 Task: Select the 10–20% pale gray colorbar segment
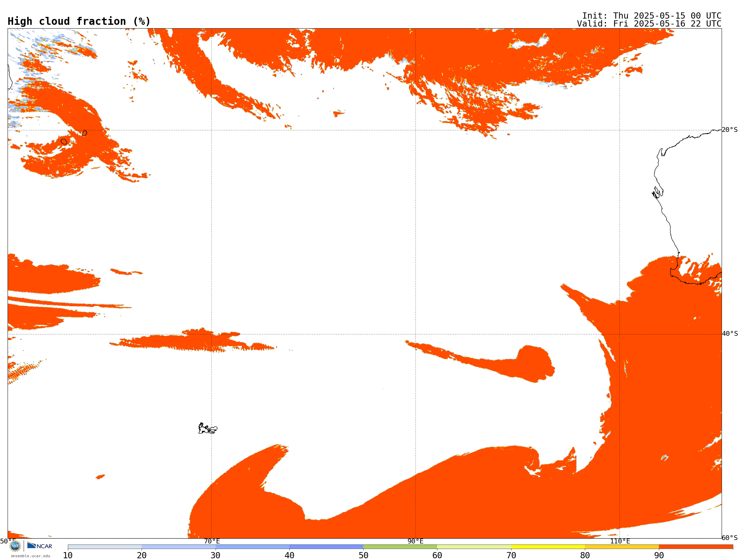tap(105, 547)
